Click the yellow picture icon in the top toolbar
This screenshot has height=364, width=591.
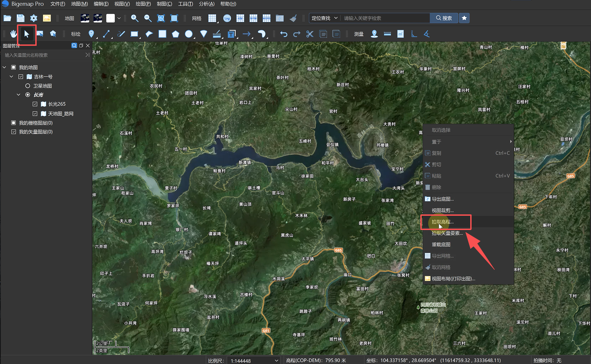click(x=47, y=18)
